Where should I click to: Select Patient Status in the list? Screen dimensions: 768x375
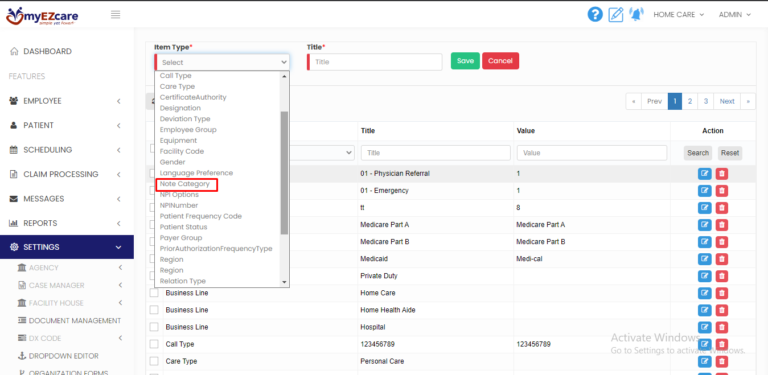coord(184,227)
